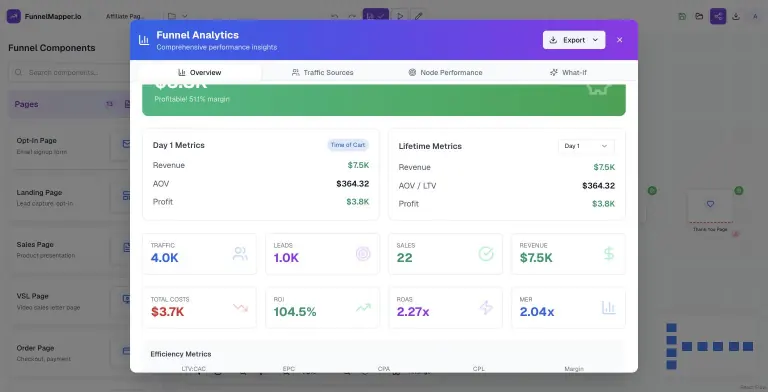Toggle the analytics chart button in toolbar
The height and width of the screenshot is (392, 768).
point(376,16)
